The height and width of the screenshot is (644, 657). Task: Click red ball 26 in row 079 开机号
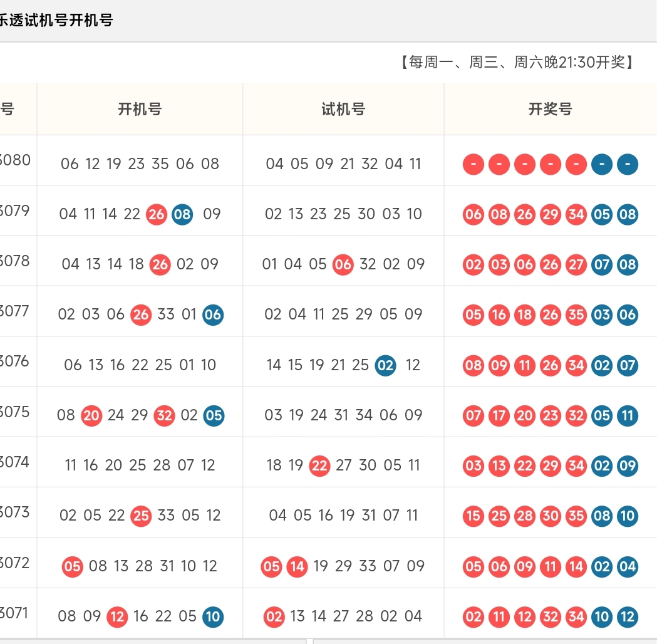pos(157,214)
